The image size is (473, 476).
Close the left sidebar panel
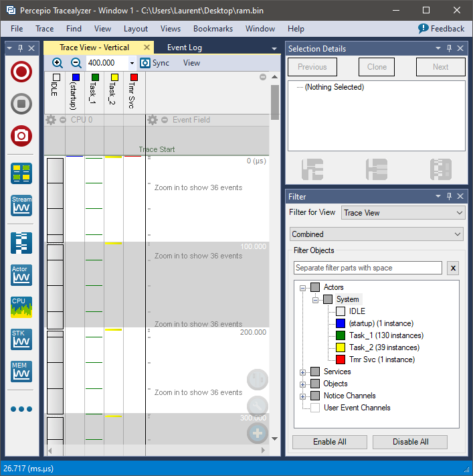tap(31, 48)
